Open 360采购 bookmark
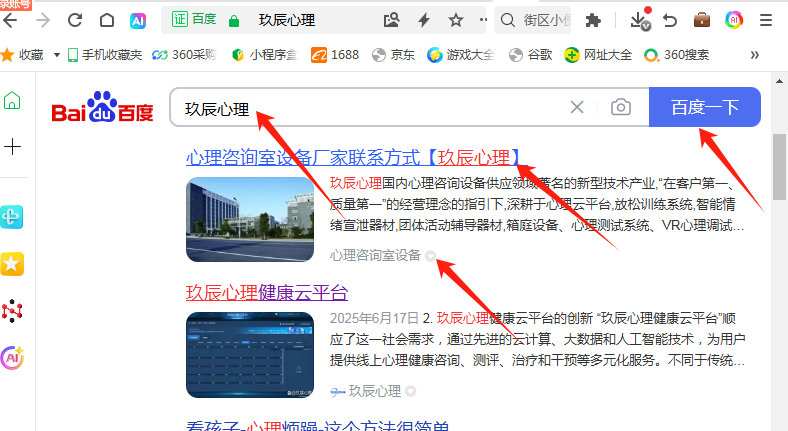The height and width of the screenshot is (431, 788). point(184,55)
